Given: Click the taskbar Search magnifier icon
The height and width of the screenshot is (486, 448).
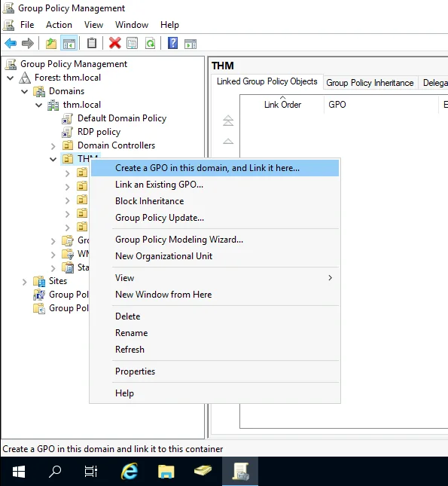Looking at the screenshot, I should (55, 472).
